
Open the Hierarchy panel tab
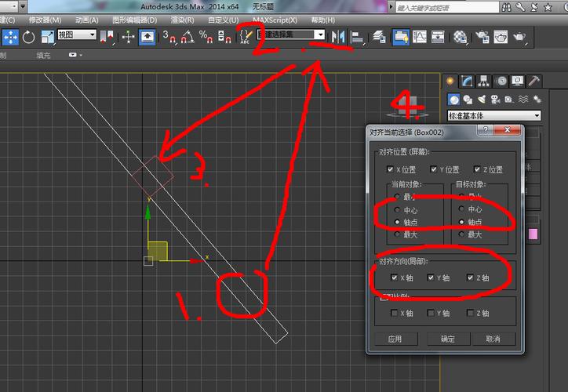(484, 81)
